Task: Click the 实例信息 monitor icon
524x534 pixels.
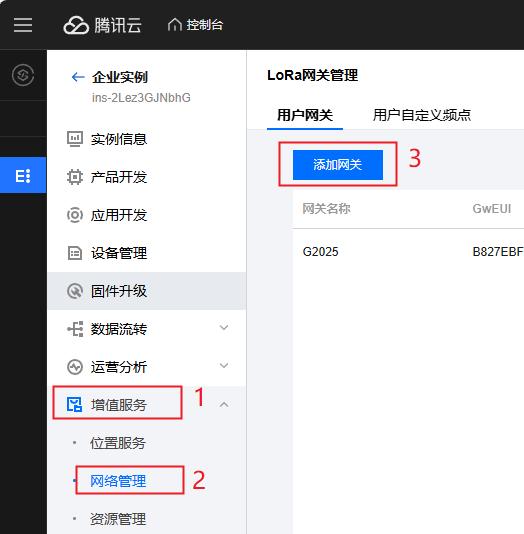Action: pos(75,139)
